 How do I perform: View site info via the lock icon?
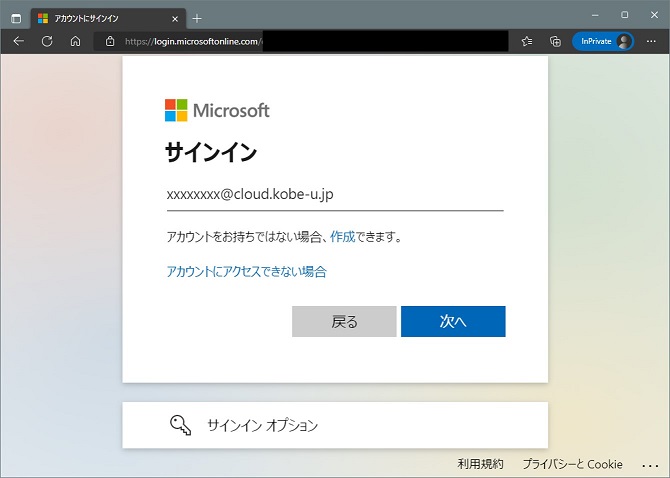tap(110, 41)
